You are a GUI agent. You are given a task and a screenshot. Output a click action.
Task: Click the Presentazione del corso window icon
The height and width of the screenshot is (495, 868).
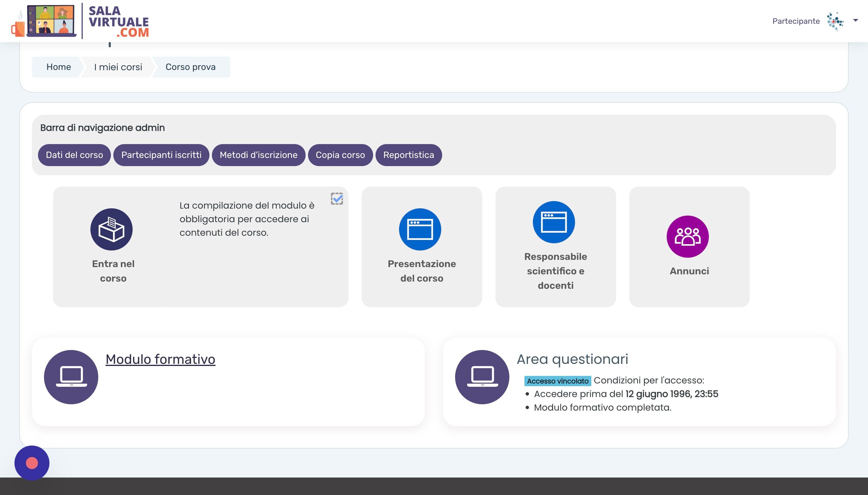(420, 229)
